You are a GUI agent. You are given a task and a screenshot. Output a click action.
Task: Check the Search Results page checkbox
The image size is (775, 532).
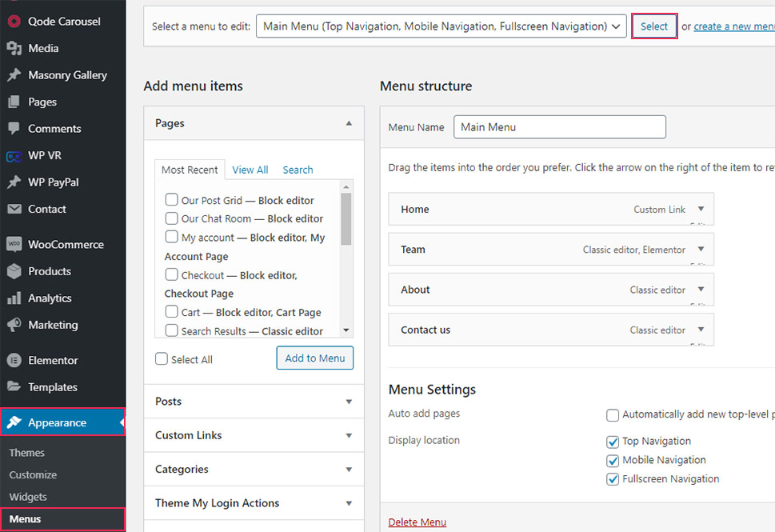coord(171,330)
